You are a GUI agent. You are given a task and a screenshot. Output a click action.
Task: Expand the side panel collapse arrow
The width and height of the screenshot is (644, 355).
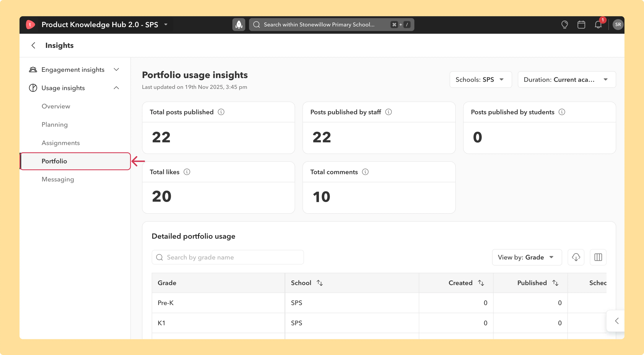[x=617, y=321]
